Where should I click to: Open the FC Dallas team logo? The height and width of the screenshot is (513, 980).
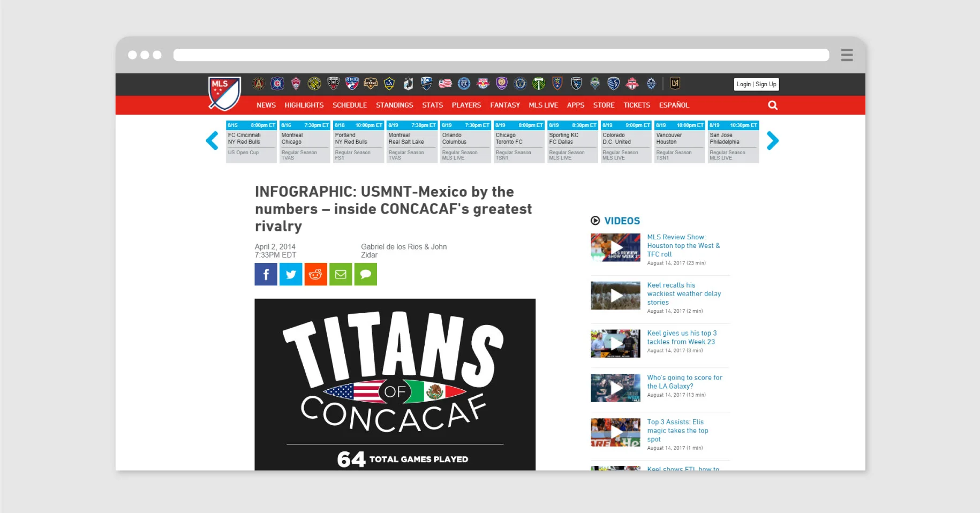pos(352,84)
